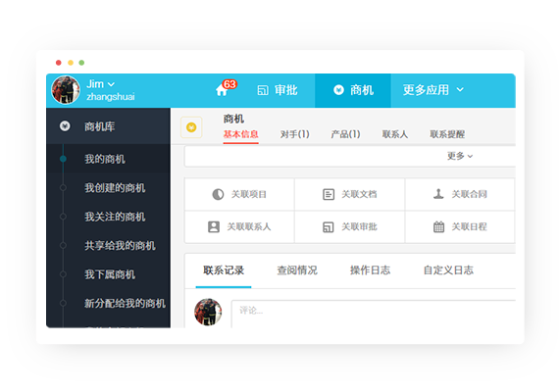
Task: Click 关联审批 approval icon
Action: tap(329, 227)
